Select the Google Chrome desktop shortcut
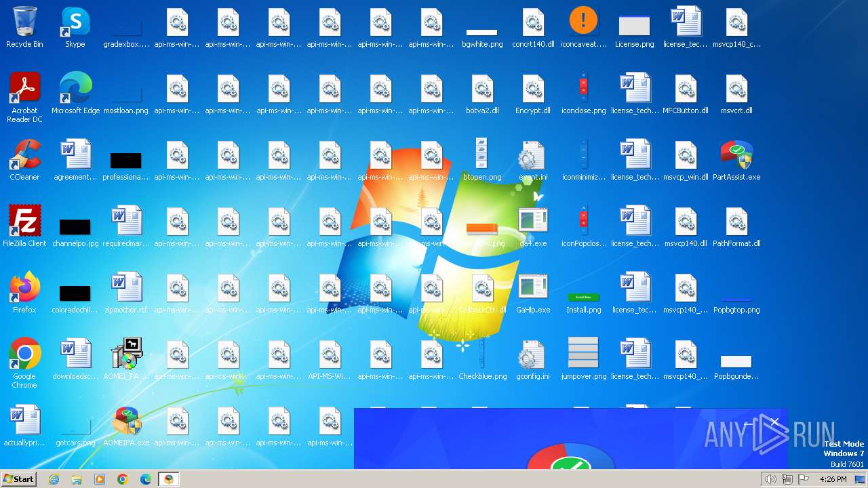 point(24,363)
